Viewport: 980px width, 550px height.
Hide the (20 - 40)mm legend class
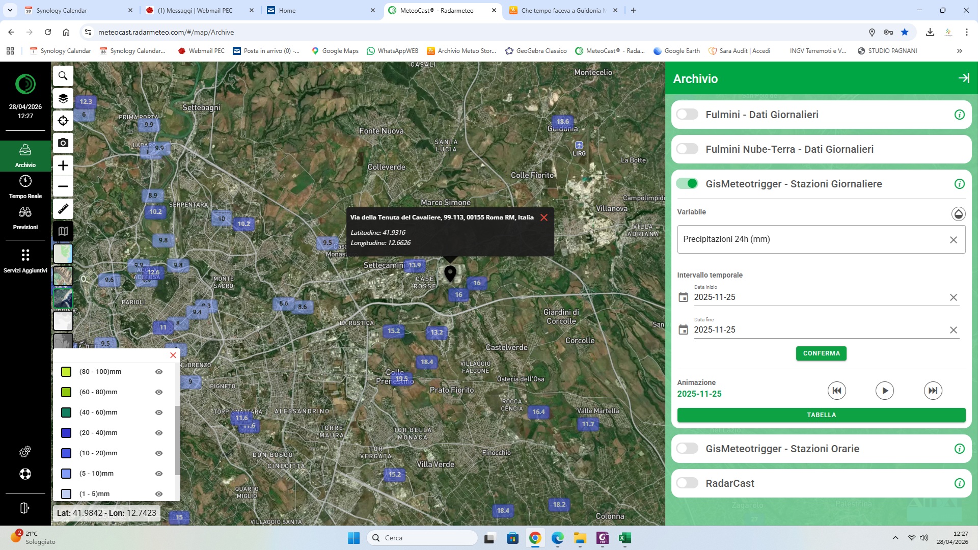159,433
